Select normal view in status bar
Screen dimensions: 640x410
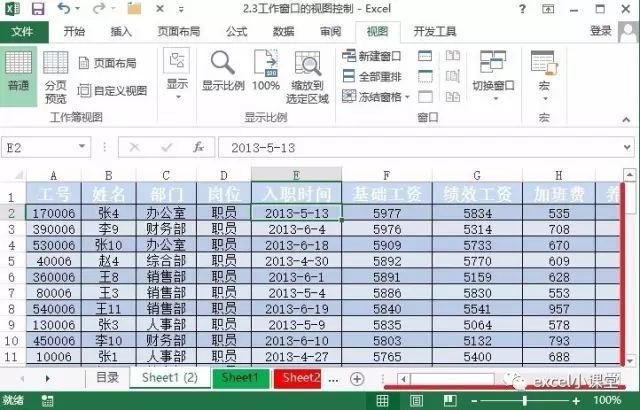tap(382, 401)
